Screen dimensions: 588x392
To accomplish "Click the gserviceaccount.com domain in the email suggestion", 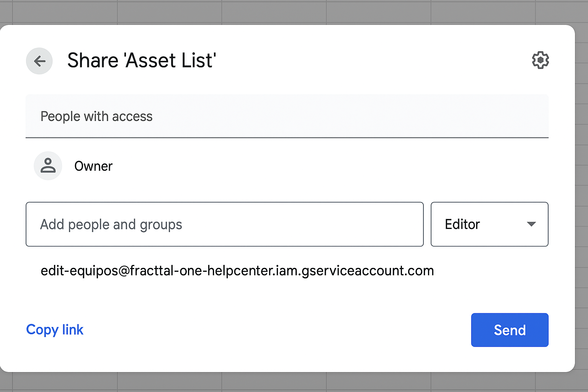I will tap(367, 271).
